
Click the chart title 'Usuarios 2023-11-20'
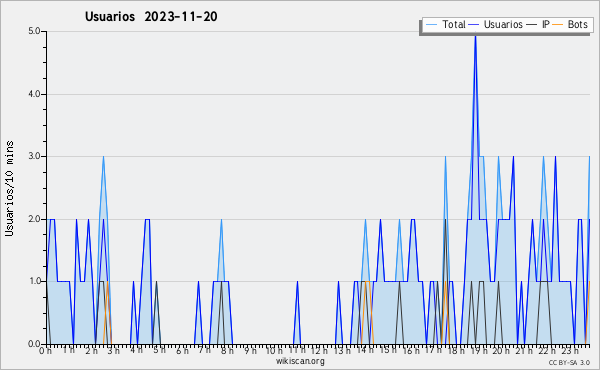[x=151, y=17]
